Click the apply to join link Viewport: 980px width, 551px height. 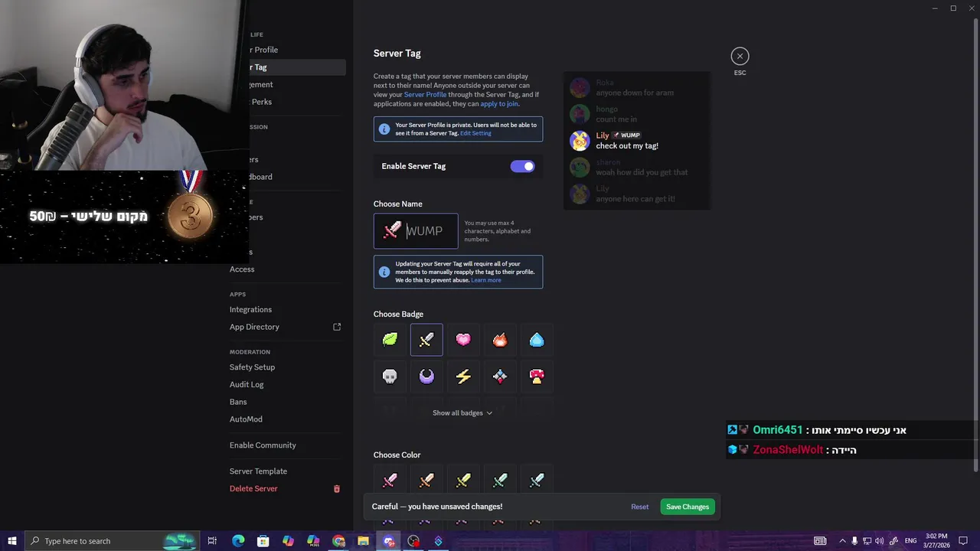[498, 104]
